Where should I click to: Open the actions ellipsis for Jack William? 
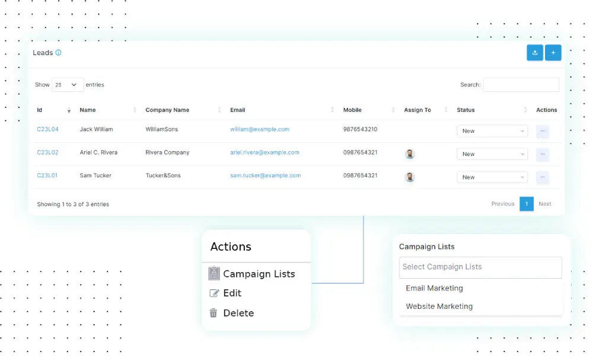click(x=543, y=132)
